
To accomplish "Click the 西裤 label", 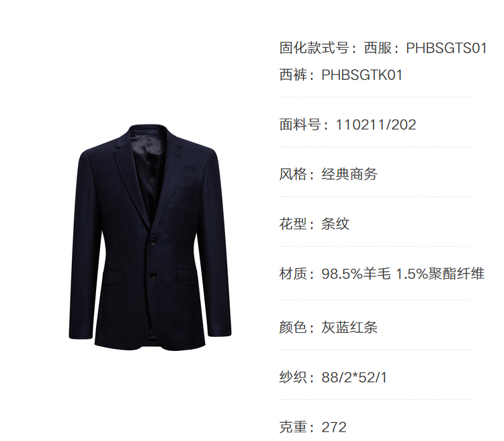I will (x=293, y=75).
